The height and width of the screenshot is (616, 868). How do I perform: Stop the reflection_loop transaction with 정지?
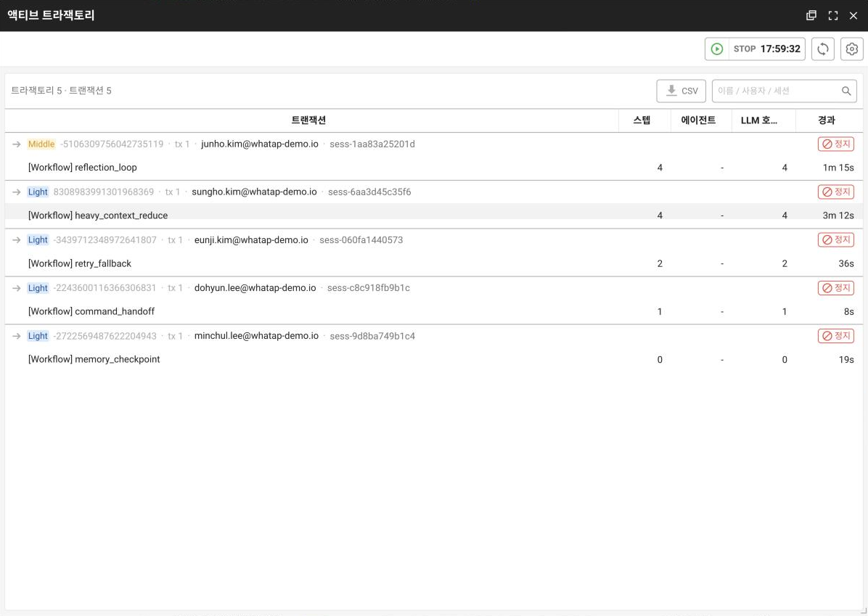point(835,144)
